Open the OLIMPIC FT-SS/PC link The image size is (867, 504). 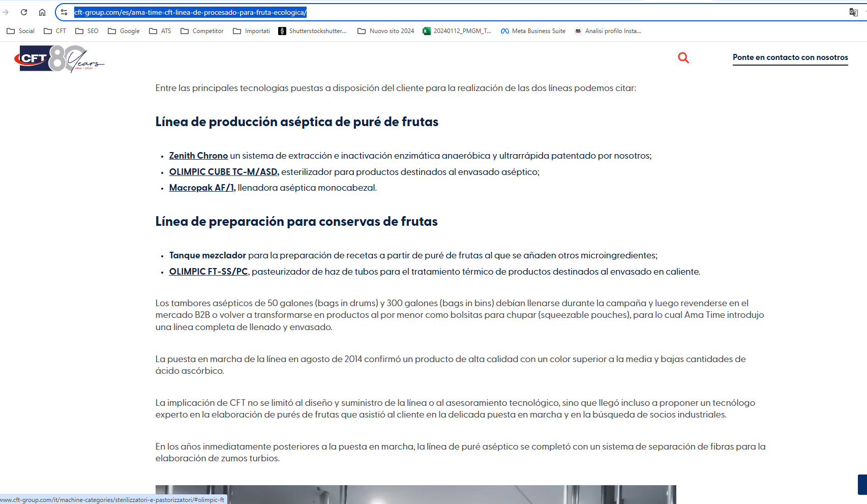(x=208, y=272)
